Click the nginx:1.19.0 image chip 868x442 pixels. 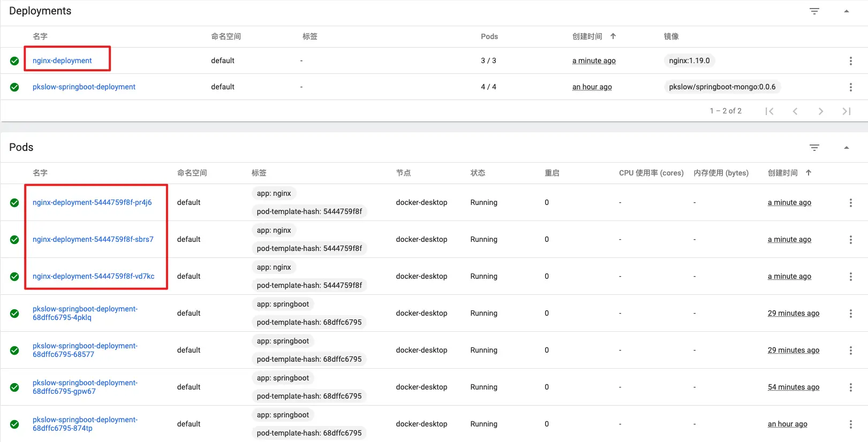[x=689, y=60]
